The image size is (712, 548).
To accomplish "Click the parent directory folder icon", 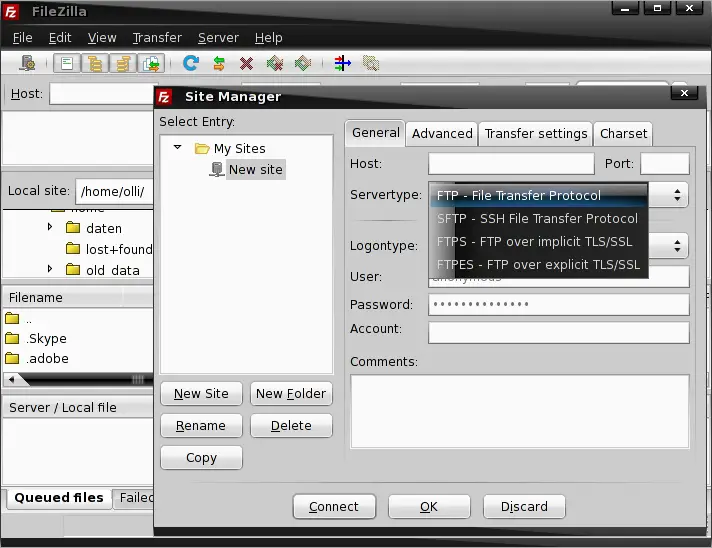I will [x=12, y=318].
